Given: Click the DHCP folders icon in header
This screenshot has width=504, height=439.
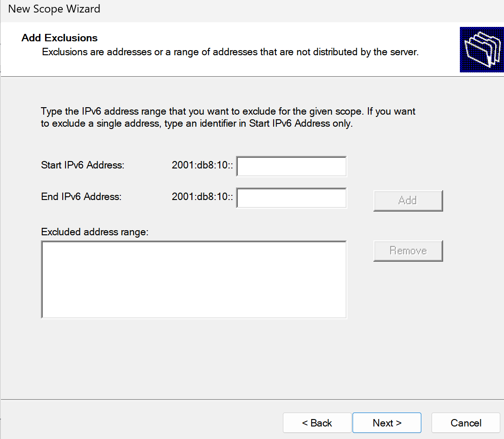Looking at the screenshot, I should coord(482,50).
